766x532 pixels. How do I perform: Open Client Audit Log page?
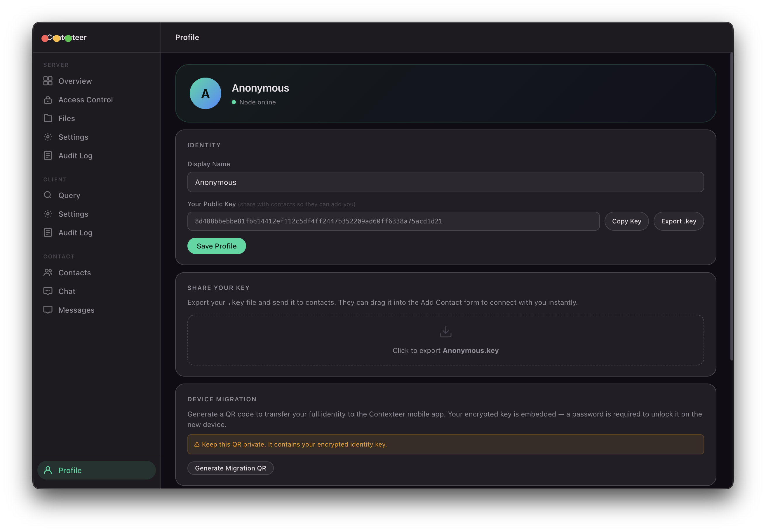75,233
